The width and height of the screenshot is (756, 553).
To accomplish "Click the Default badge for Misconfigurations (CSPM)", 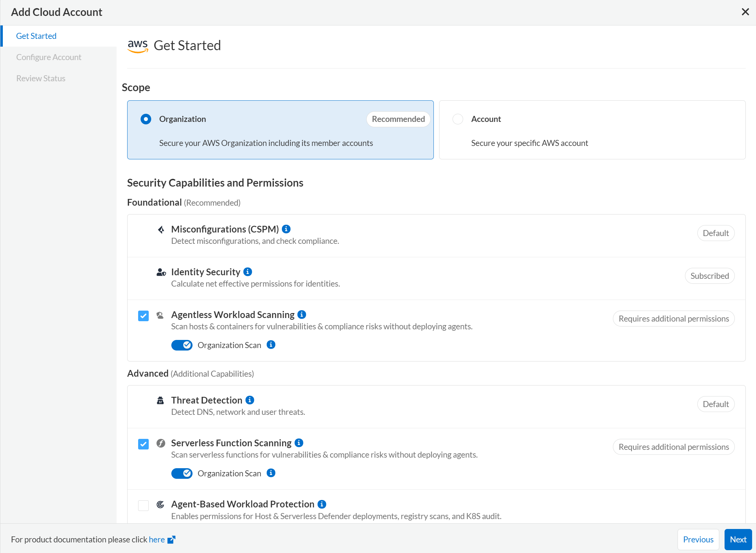I will (716, 233).
